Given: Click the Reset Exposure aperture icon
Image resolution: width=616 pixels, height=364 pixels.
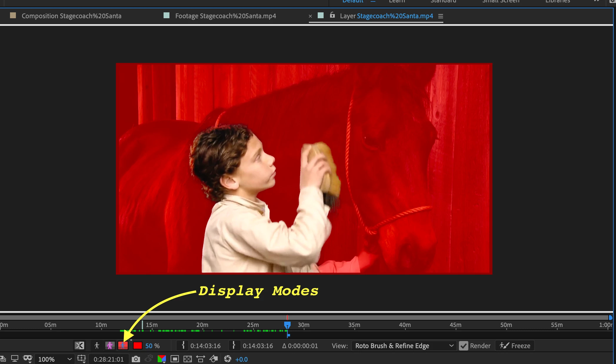Looking at the screenshot, I should pyautogui.click(x=227, y=359).
